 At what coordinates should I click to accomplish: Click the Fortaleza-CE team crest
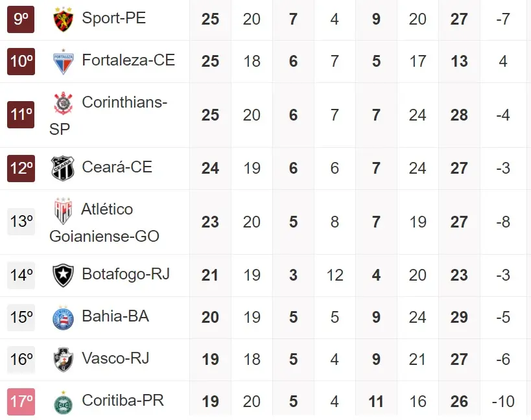(x=63, y=62)
